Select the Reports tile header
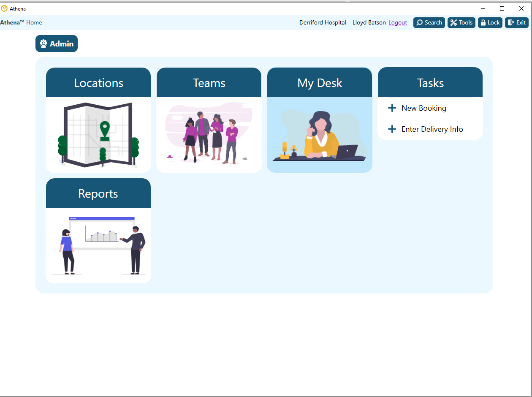 point(98,193)
